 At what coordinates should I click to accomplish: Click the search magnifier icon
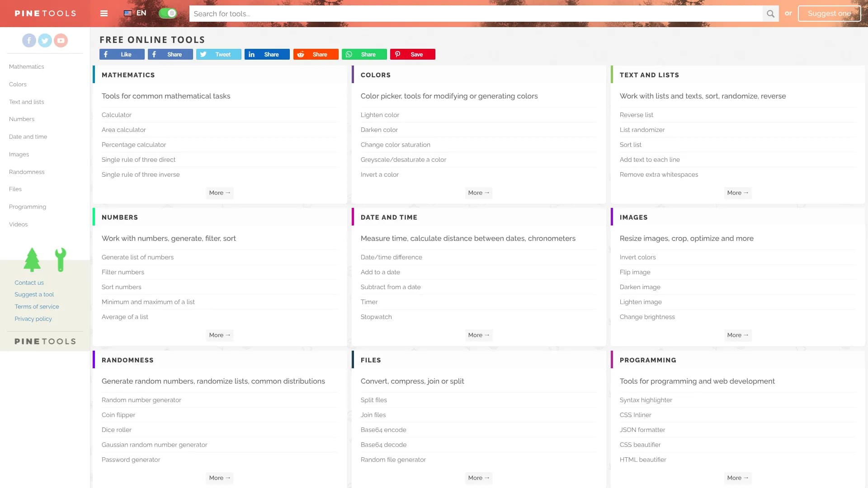click(770, 14)
